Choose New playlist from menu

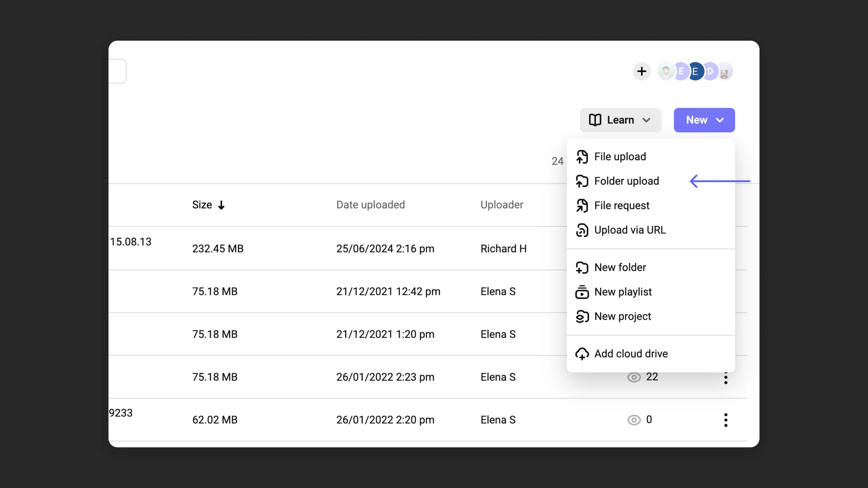(651, 292)
